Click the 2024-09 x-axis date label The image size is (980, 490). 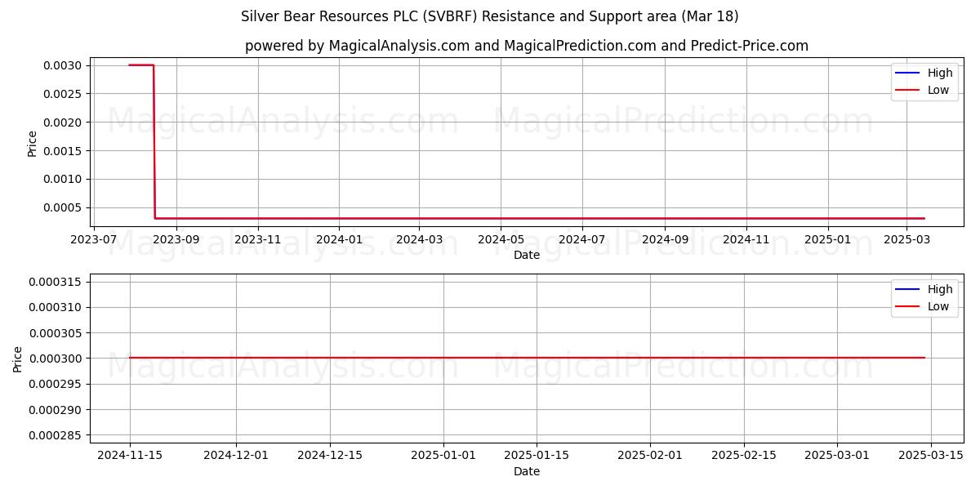coord(665,239)
